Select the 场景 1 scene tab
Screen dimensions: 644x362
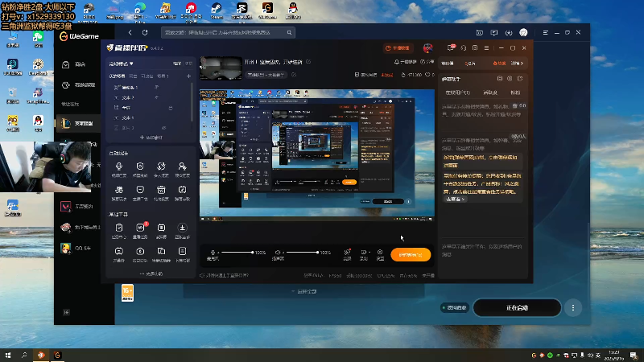point(163,76)
